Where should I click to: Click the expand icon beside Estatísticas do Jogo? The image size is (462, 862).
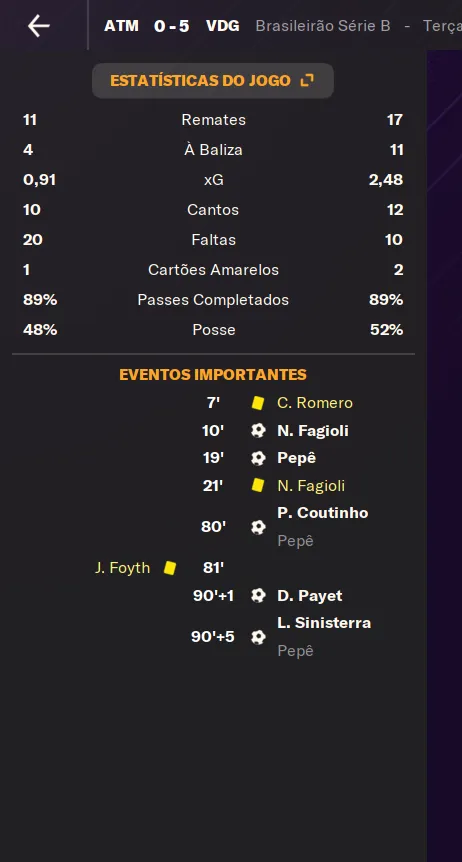coord(307,81)
